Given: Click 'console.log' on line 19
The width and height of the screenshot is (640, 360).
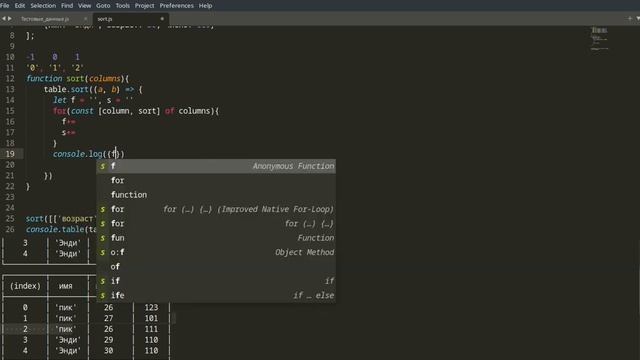Looking at the screenshot, I should [x=78, y=154].
